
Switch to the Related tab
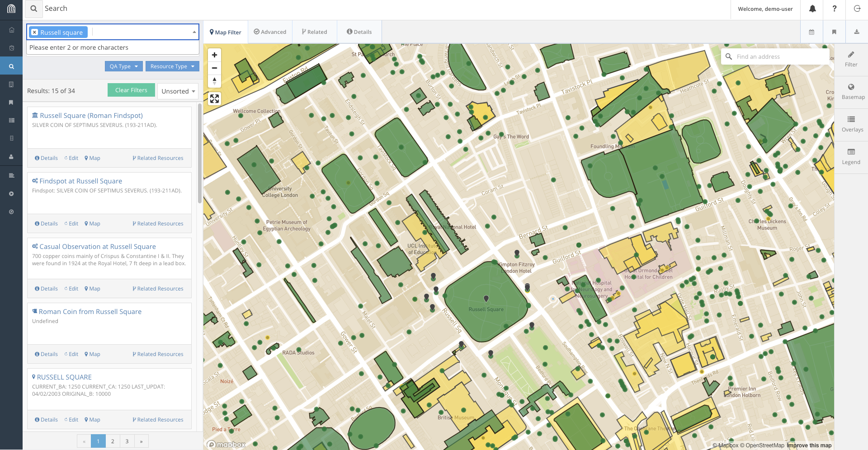coord(314,32)
